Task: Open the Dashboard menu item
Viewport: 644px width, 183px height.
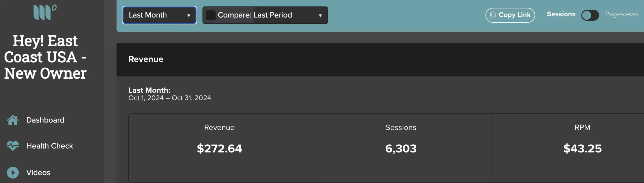Action: point(45,120)
